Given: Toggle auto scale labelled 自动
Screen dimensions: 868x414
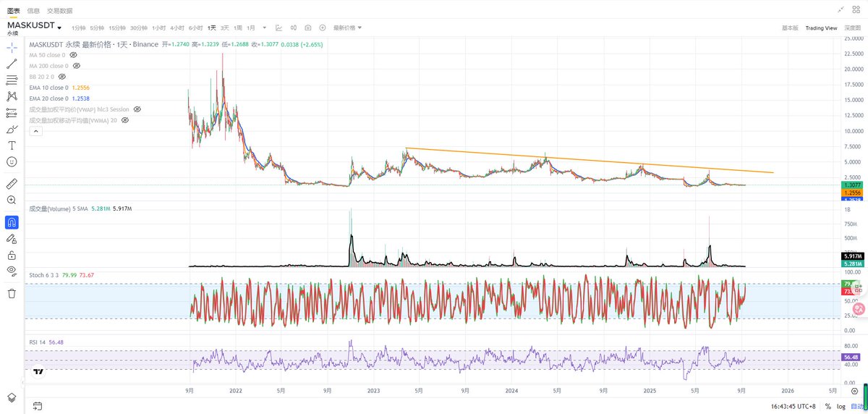Looking at the screenshot, I should tap(856, 406).
